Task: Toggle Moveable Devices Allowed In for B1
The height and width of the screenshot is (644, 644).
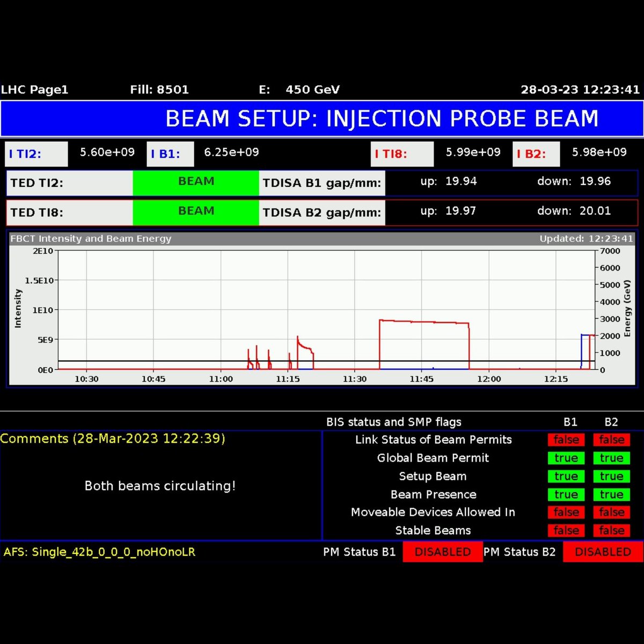Action: click(566, 512)
